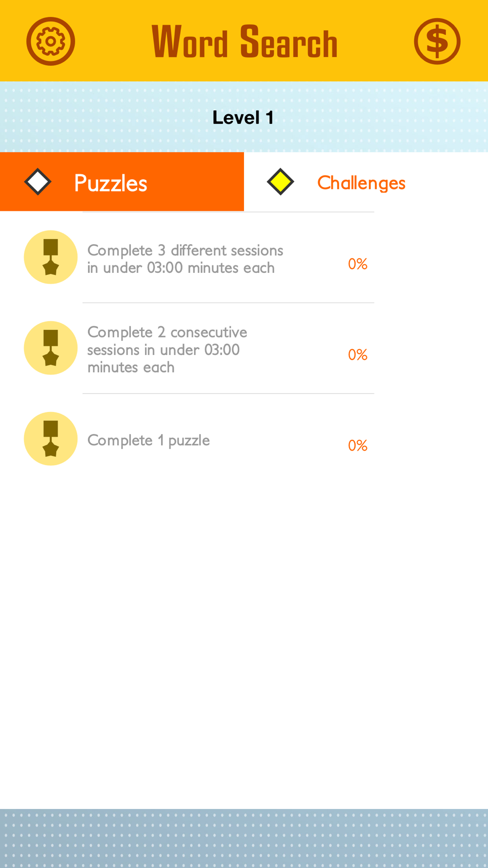Click the white diamond Puzzles icon
This screenshot has height=868, width=488.
click(38, 182)
